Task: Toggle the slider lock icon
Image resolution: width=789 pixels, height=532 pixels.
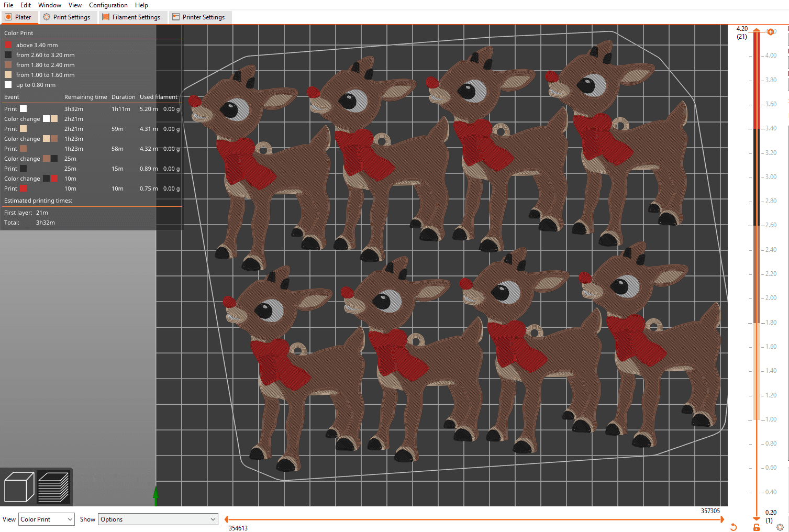Action: pyautogui.click(x=757, y=527)
